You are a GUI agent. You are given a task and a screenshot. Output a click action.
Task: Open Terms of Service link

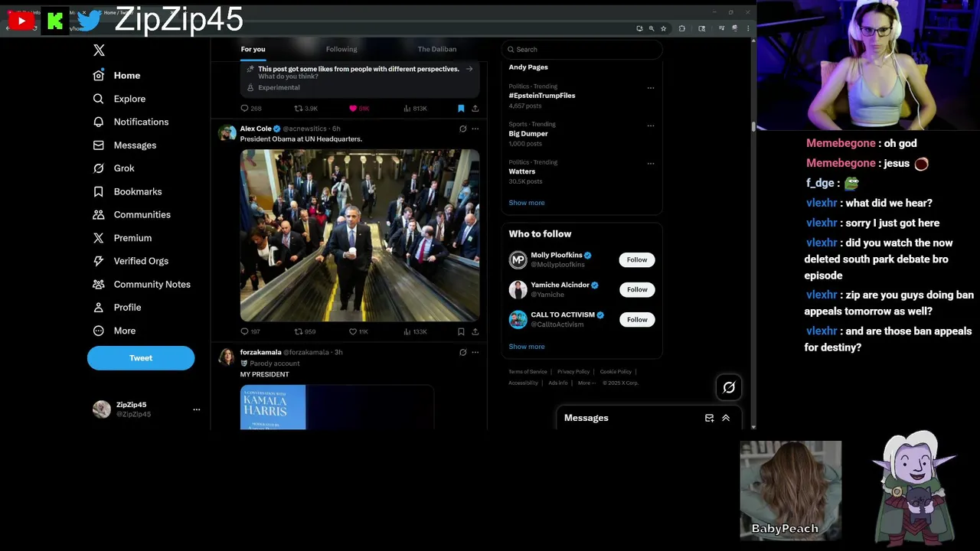(528, 372)
